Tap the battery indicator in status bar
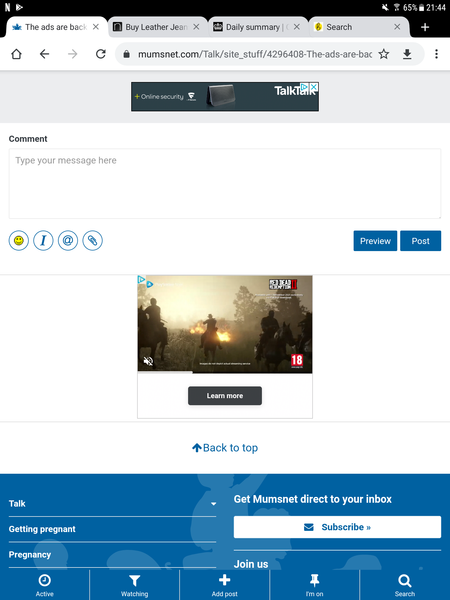 click(x=421, y=7)
